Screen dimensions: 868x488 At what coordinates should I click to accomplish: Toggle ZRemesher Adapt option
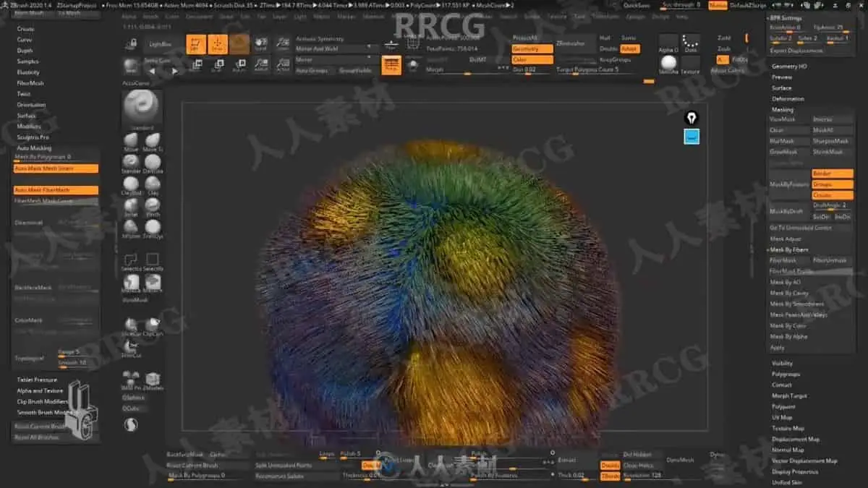coord(629,48)
